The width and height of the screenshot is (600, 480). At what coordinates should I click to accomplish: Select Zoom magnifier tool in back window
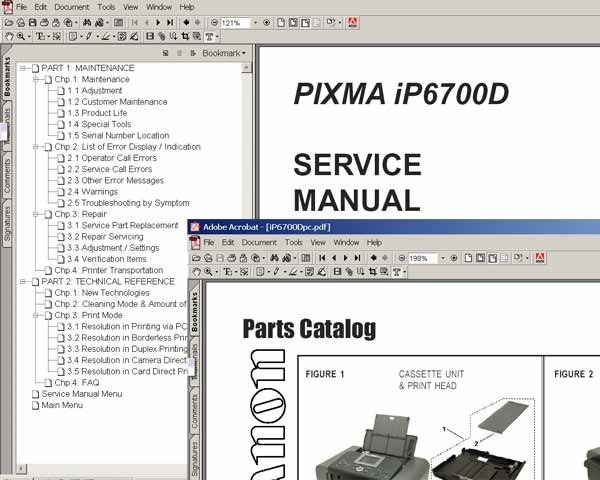coord(21,37)
